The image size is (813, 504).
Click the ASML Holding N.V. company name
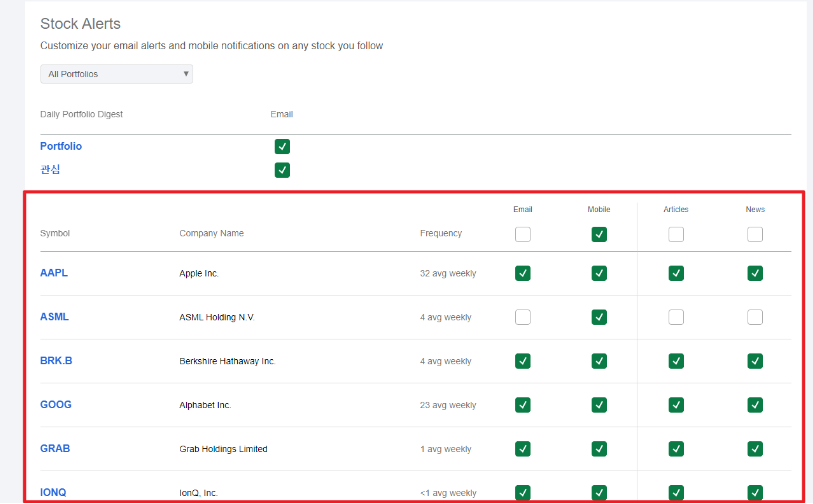pyautogui.click(x=217, y=317)
